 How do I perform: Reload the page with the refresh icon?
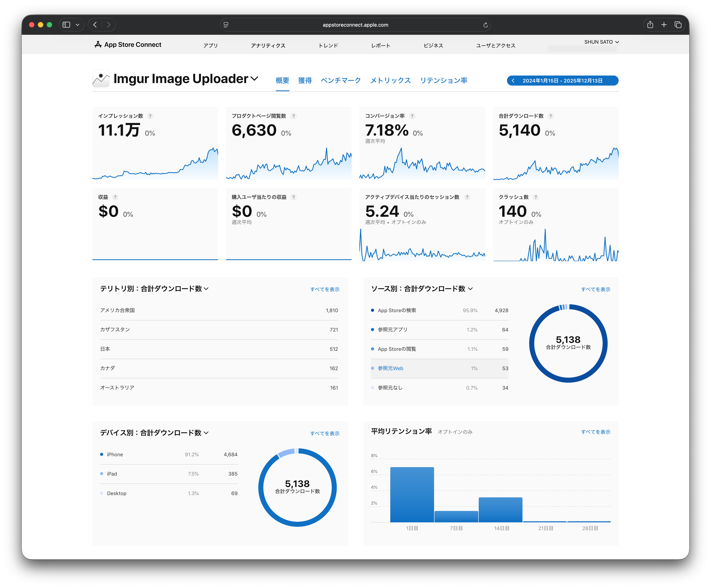(485, 25)
